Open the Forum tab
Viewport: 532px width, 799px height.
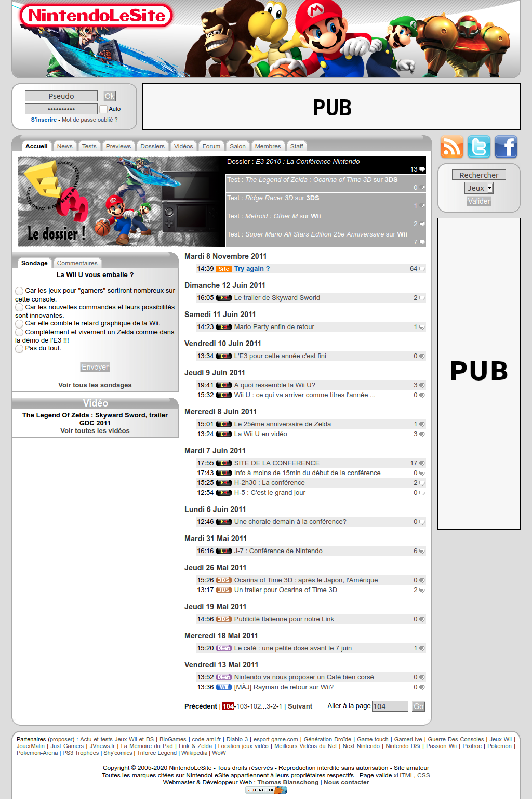(211, 146)
